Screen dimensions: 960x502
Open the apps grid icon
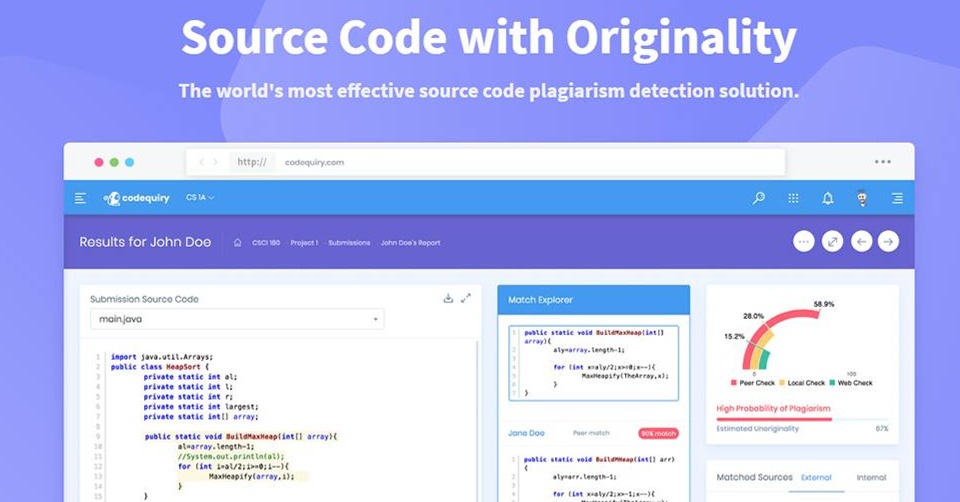pyautogui.click(x=793, y=198)
